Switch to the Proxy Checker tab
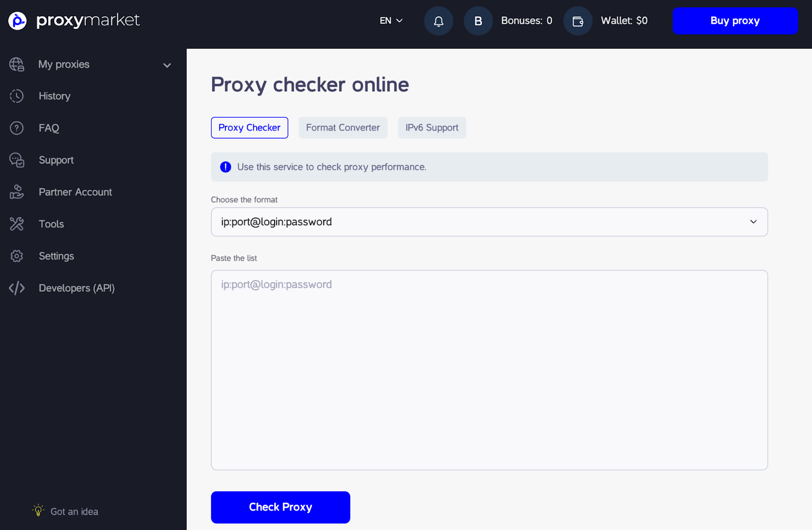 (249, 128)
